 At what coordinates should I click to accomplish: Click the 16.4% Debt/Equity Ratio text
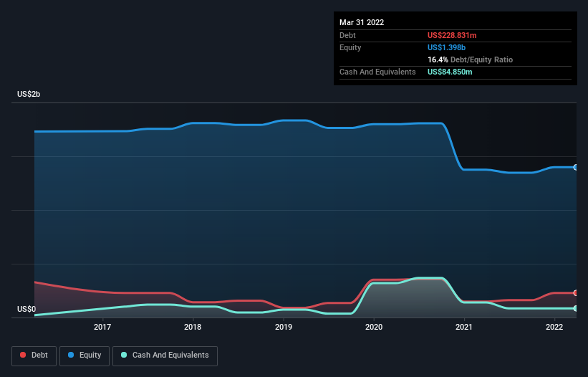[x=471, y=59]
